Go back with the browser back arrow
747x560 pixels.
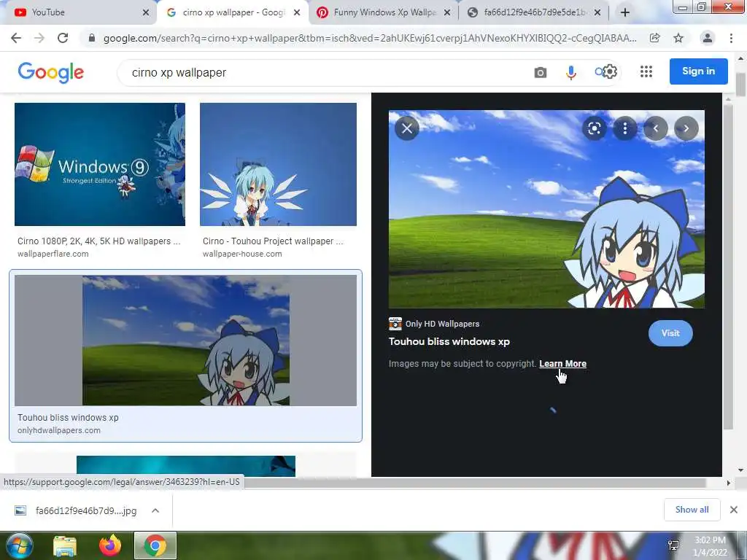click(16, 38)
